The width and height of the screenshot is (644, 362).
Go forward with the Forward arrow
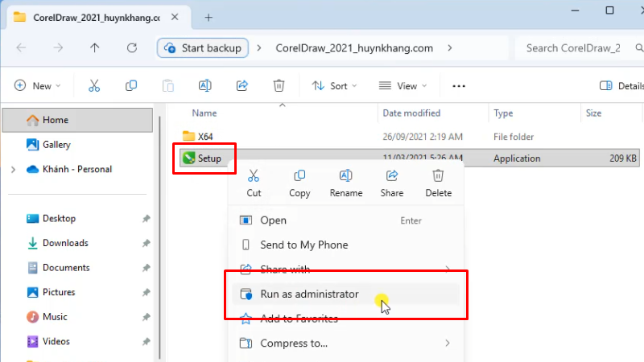[58, 48]
